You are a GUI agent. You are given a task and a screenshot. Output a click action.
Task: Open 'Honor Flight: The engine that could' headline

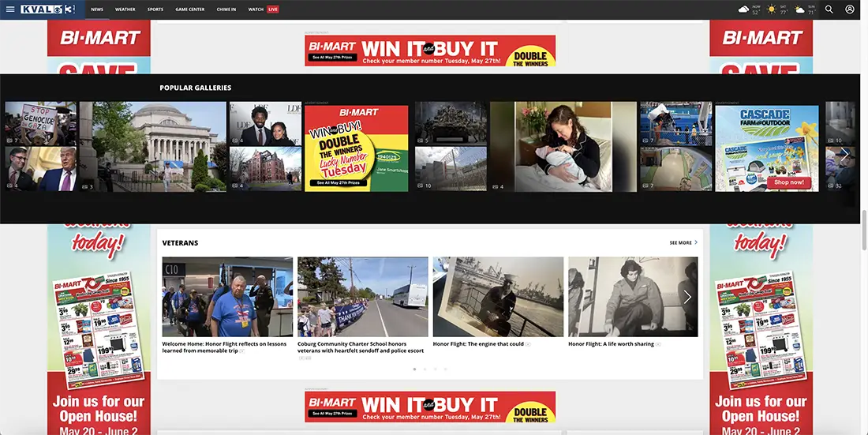coord(478,344)
